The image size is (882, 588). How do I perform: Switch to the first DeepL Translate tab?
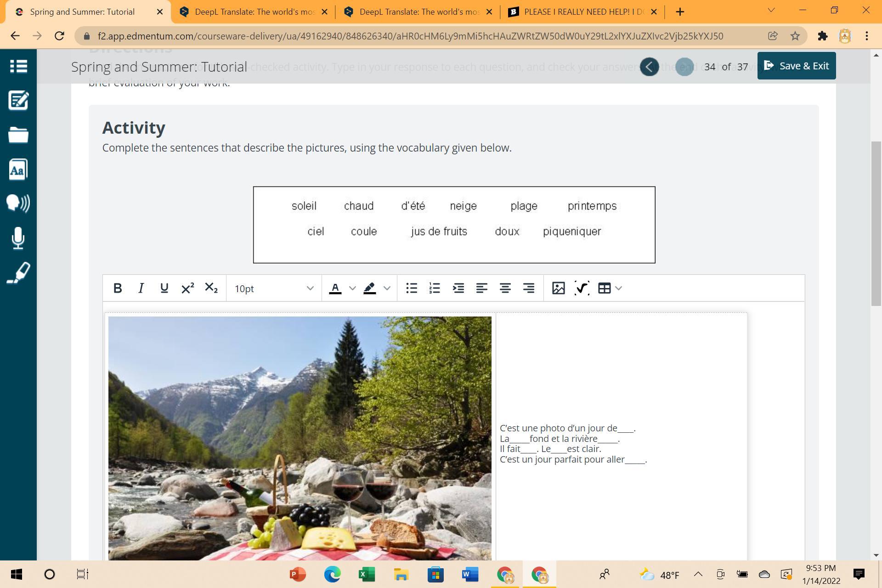point(254,12)
